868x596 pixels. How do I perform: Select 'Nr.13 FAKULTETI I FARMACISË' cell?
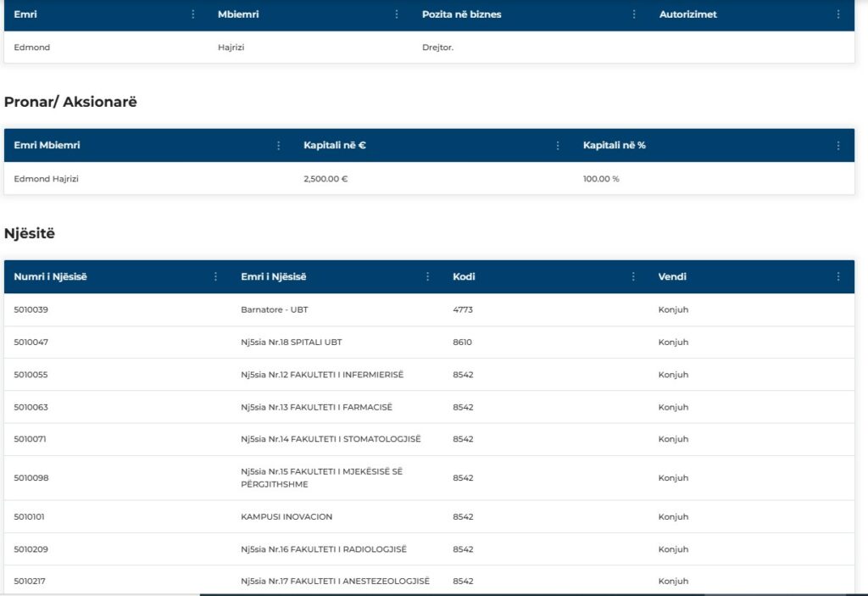[316, 407]
